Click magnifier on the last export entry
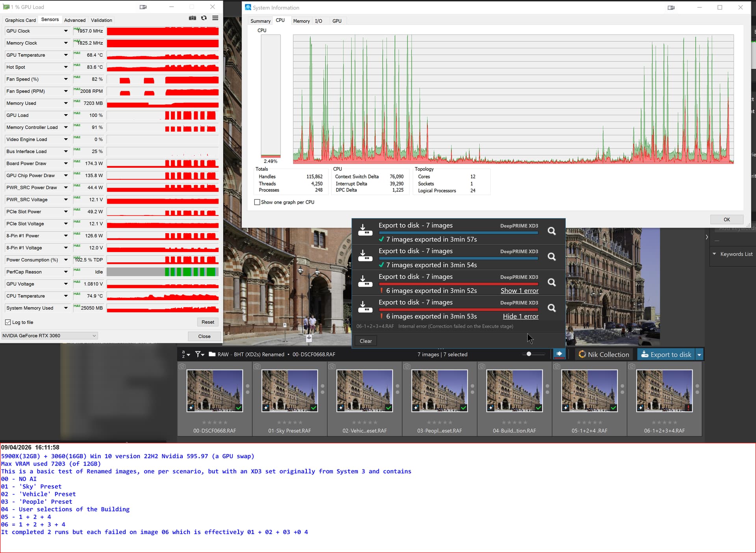Image resolution: width=756 pixels, height=553 pixels. tap(552, 308)
